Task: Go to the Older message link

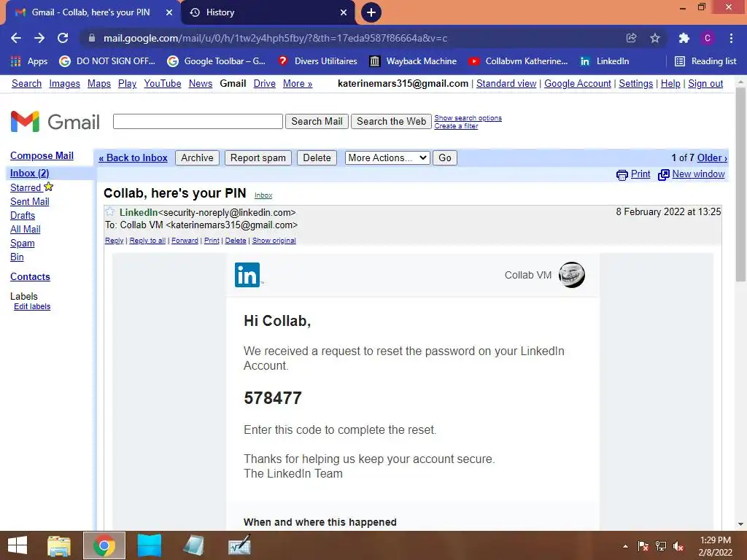Action: 712,157
